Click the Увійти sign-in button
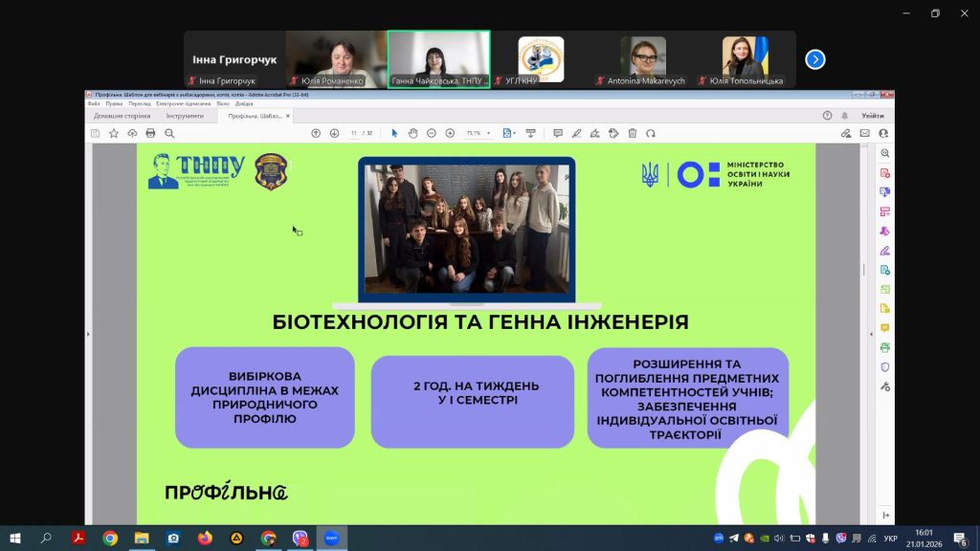Image resolution: width=980 pixels, height=551 pixels. pos(873,116)
